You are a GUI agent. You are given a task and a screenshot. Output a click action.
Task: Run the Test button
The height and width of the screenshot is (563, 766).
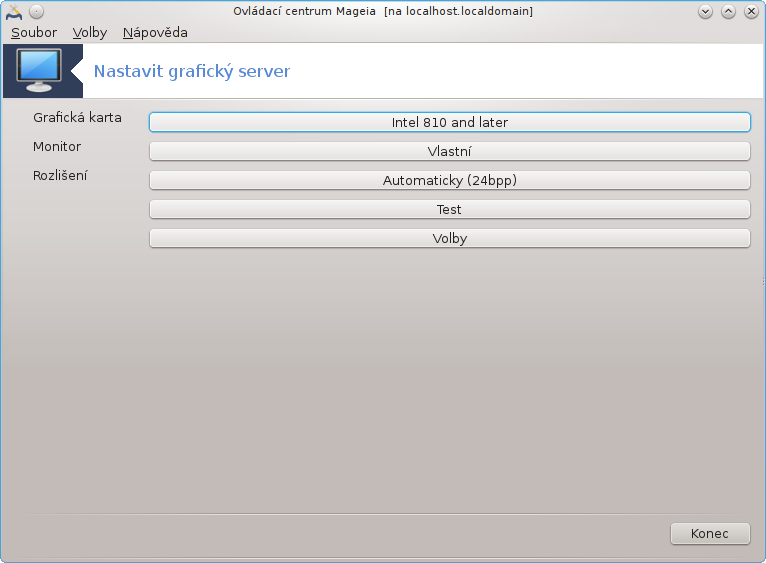pos(449,209)
